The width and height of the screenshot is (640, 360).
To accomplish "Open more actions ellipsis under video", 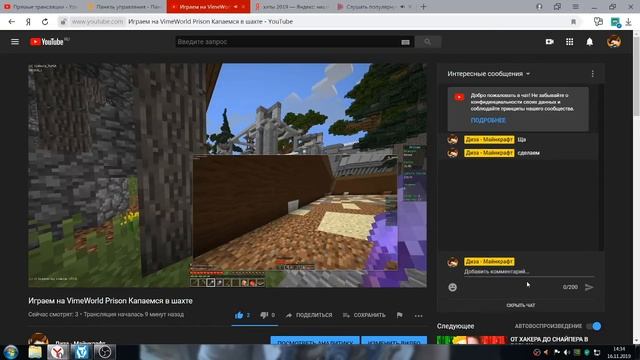I will click(418, 315).
